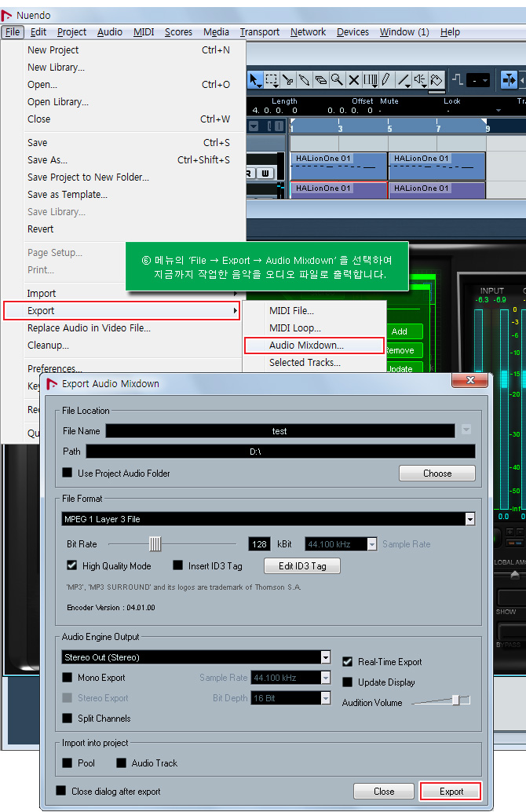Disable Real-Time Export

[x=347, y=661]
